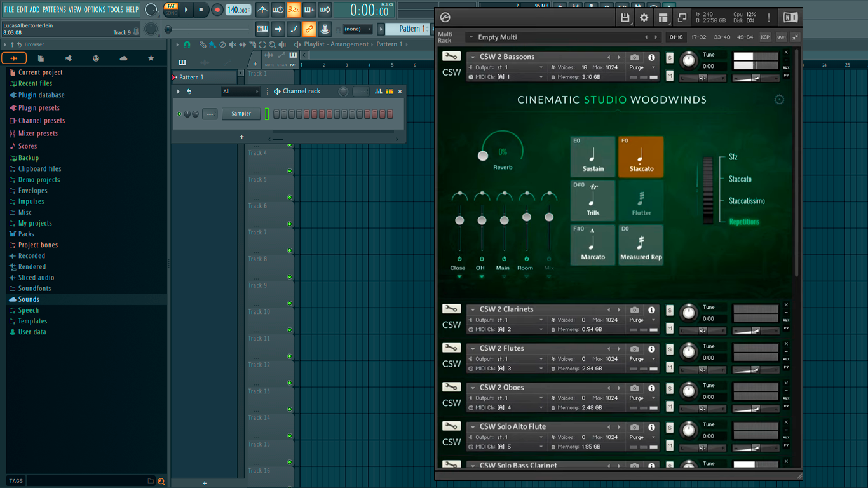The height and width of the screenshot is (488, 868).
Task: Toggle the Room mic power button
Action: tap(526, 259)
